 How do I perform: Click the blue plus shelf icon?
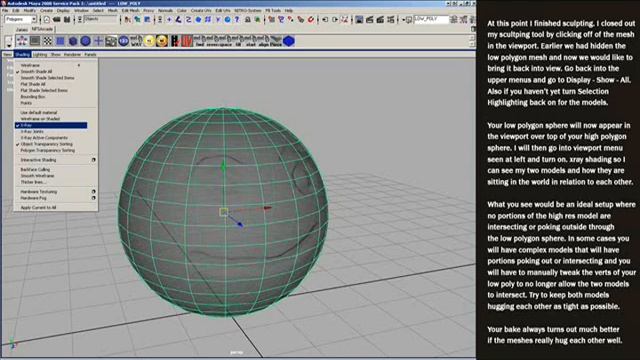pos(98,41)
